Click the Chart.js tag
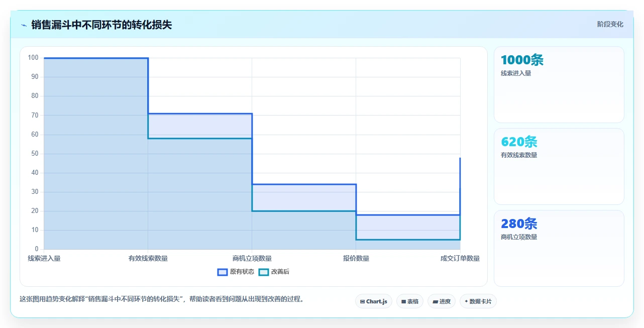 pyautogui.click(x=374, y=301)
